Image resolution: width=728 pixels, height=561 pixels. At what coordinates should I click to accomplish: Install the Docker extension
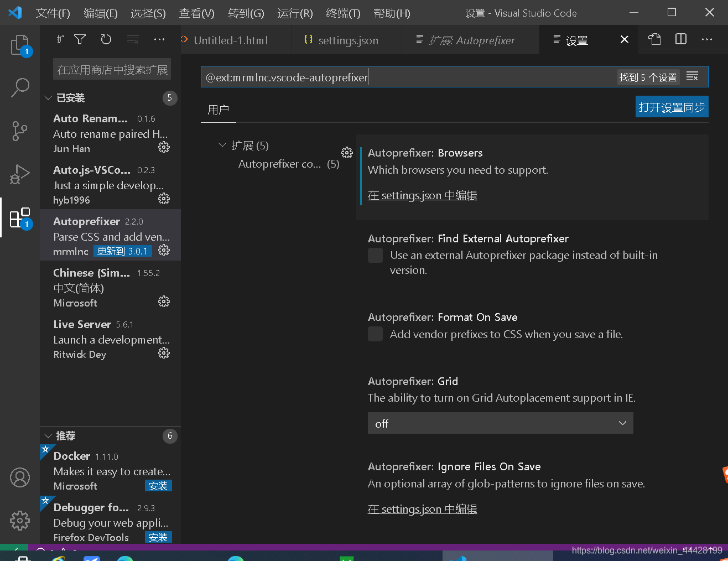[158, 485]
